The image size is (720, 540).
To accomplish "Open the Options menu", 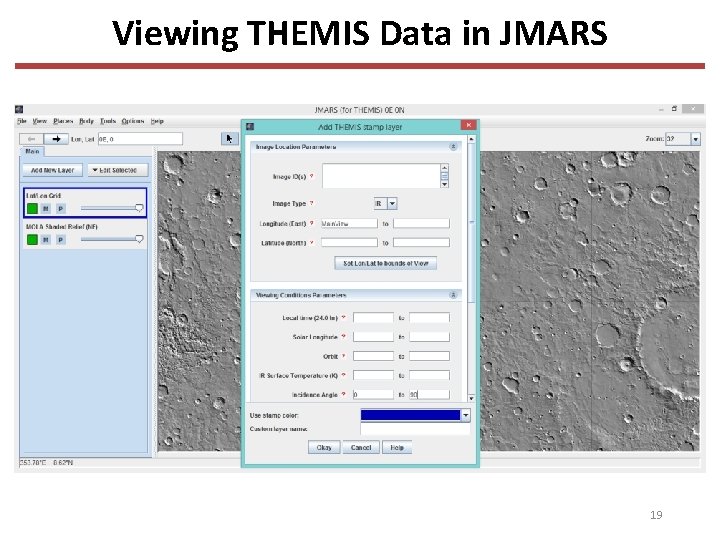I will (x=133, y=121).
